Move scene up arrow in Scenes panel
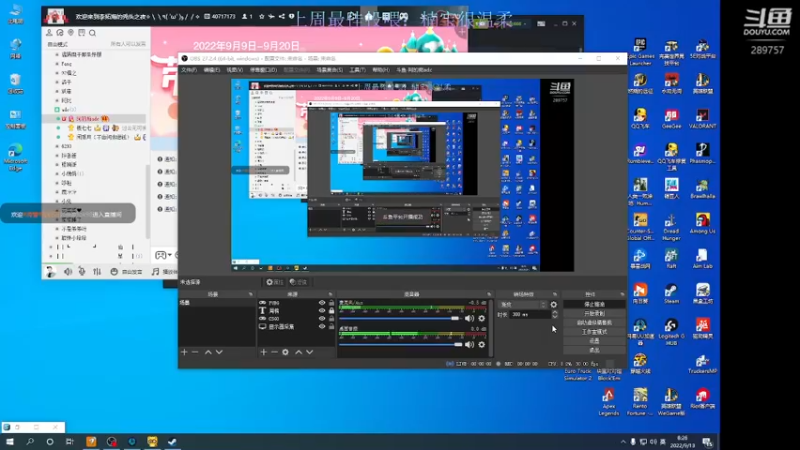This screenshot has height=450, width=800. [x=208, y=352]
